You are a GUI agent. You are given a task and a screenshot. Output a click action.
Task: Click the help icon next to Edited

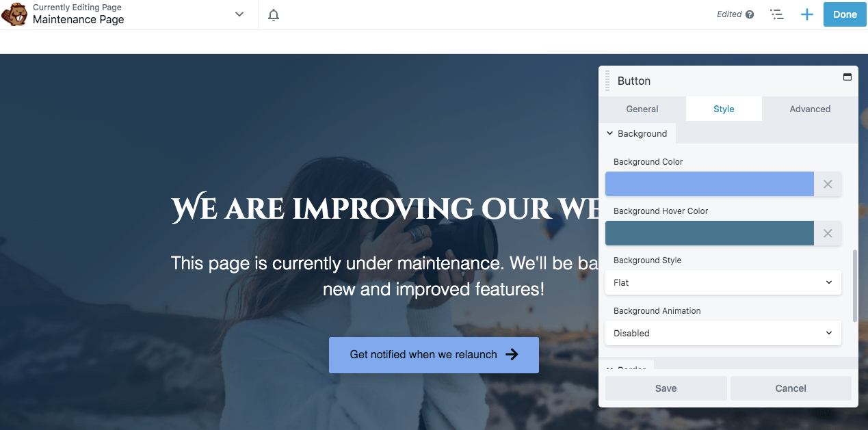[750, 14]
